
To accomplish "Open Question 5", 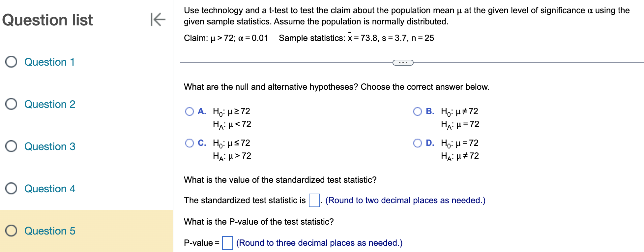I will (x=49, y=231).
